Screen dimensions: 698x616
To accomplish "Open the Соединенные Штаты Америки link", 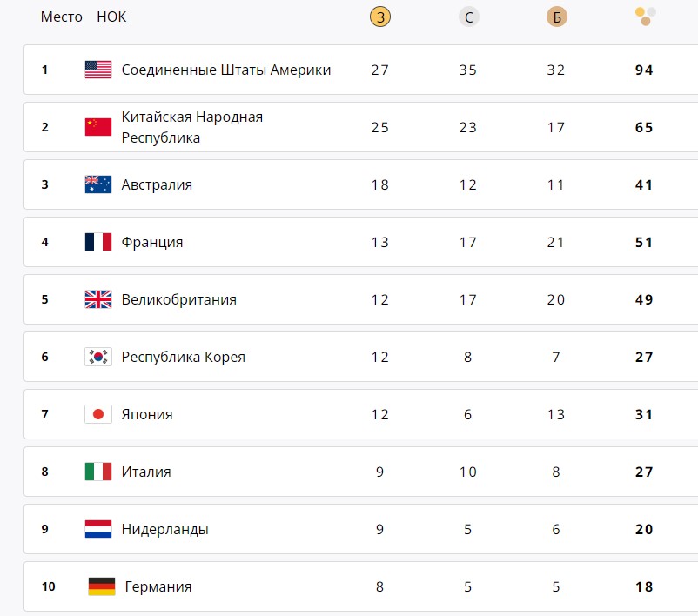I will click(x=226, y=70).
